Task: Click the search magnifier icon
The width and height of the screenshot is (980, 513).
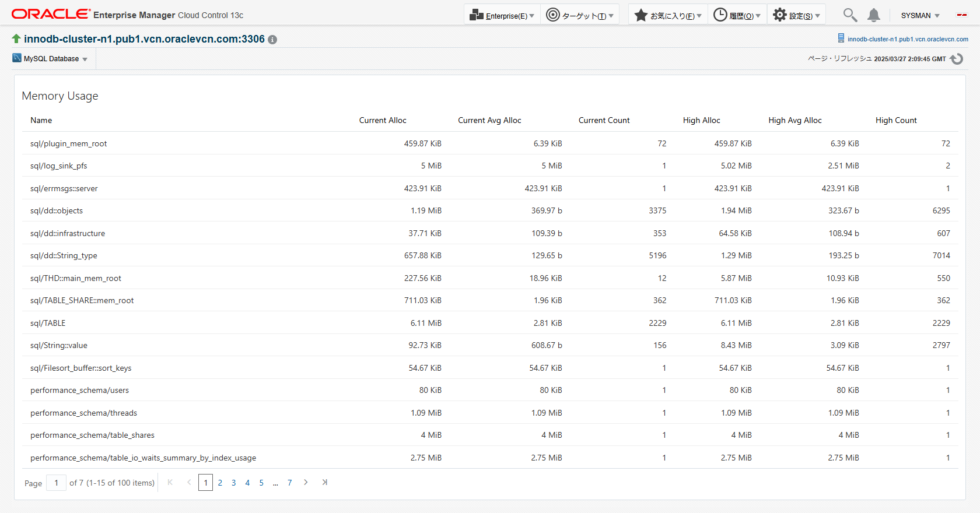Action: [x=850, y=15]
